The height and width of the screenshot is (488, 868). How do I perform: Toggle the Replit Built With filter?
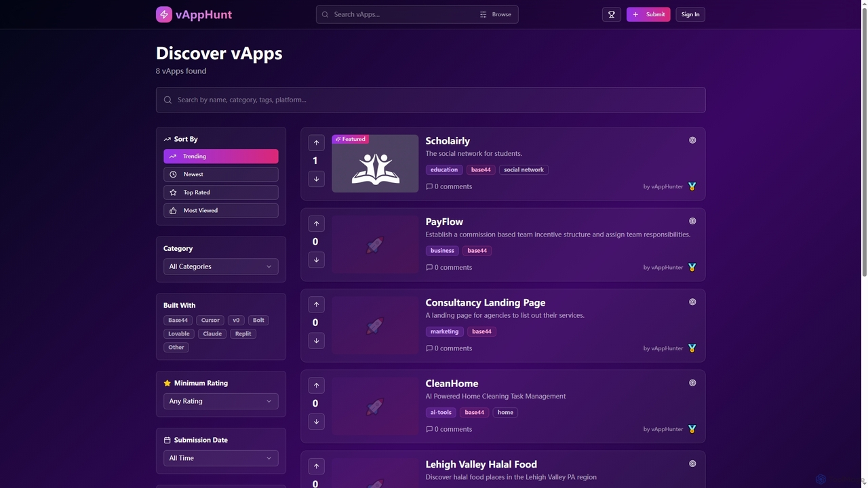tap(243, 333)
